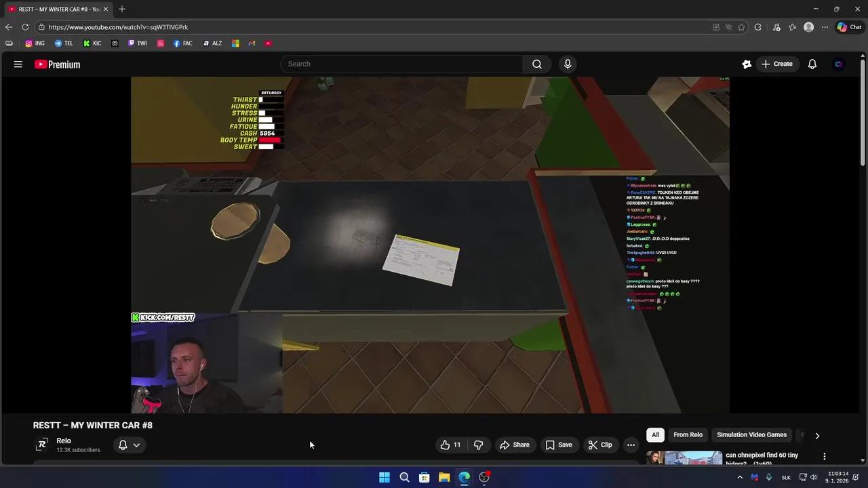Image resolution: width=868 pixels, height=488 pixels.
Task: Open Edge settings and more menu
Action: (825, 27)
